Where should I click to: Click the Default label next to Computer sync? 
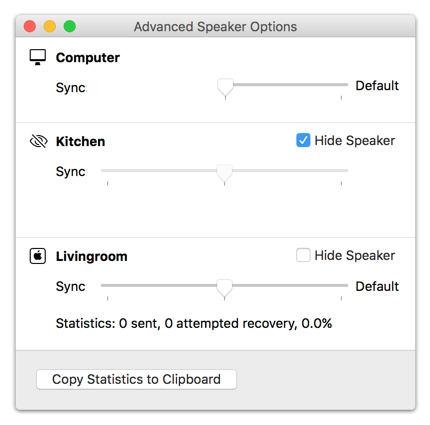pos(377,86)
